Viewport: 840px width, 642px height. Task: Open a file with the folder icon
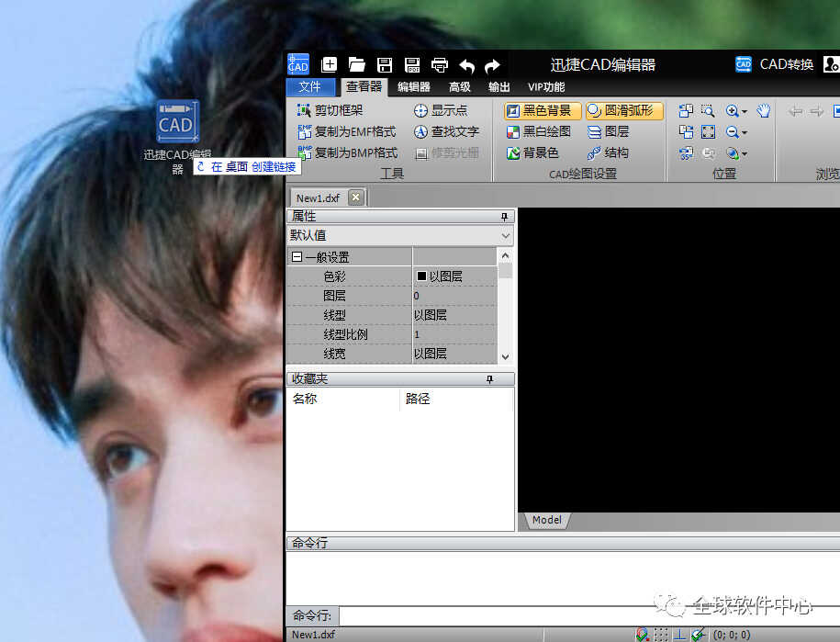click(x=357, y=65)
